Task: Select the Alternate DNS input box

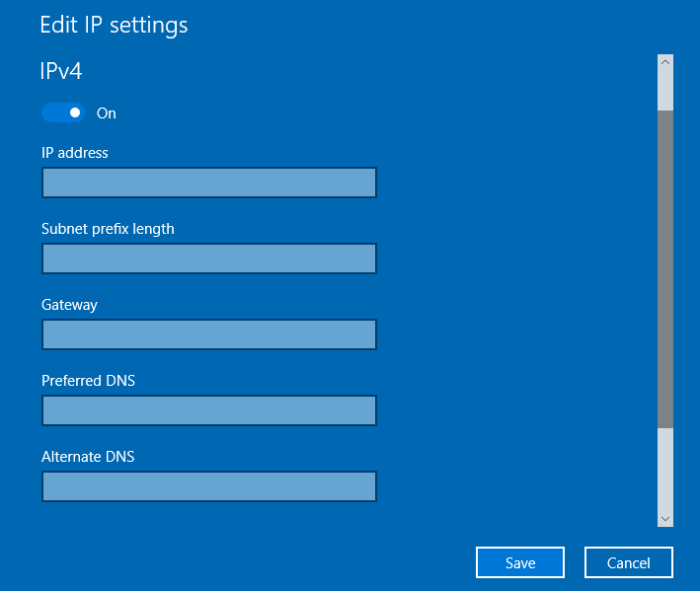Action: click(x=209, y=486)
